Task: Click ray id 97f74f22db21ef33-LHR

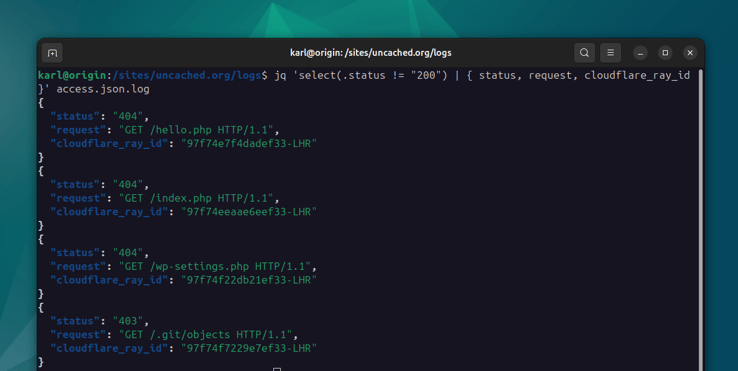Action: 249,280
